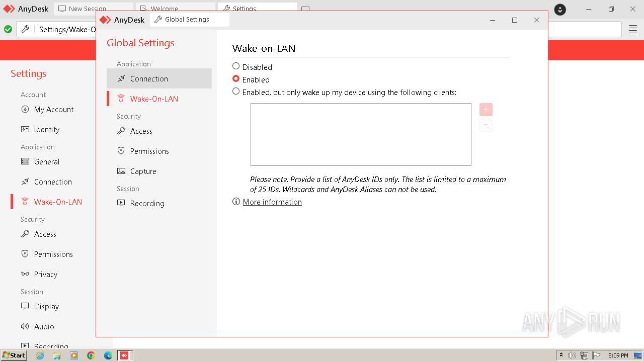
Task: Open hamburger menu in main AnyDesk window
Action: coord(633,29)
